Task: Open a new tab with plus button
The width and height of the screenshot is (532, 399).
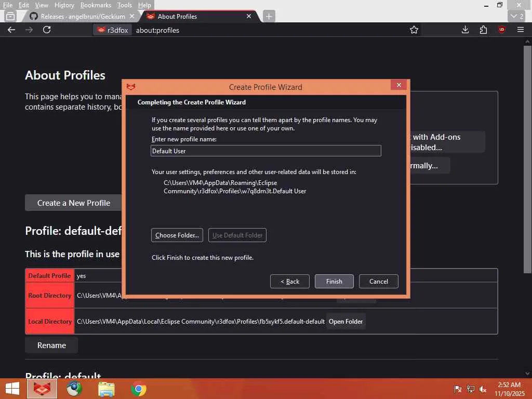Action: (x=269, y=16)
